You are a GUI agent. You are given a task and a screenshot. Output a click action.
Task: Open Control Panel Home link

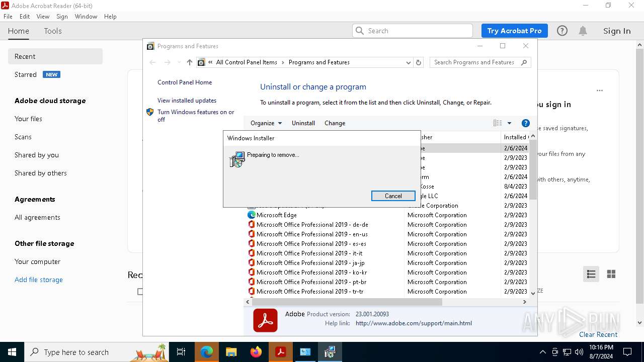point(185,82)
